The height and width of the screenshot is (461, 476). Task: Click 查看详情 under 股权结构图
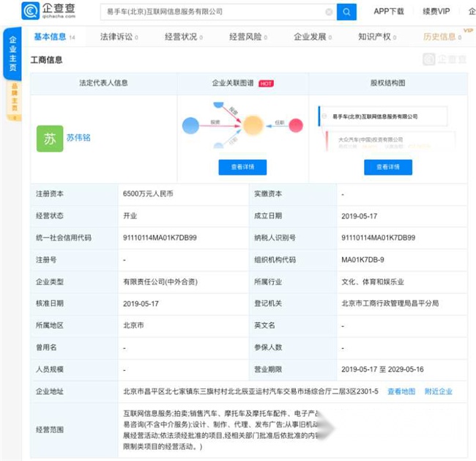click(388, 167)
